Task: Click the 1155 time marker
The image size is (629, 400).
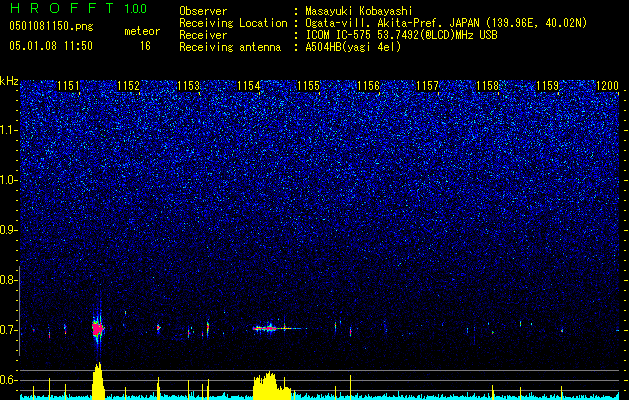Action: point(308,85)
